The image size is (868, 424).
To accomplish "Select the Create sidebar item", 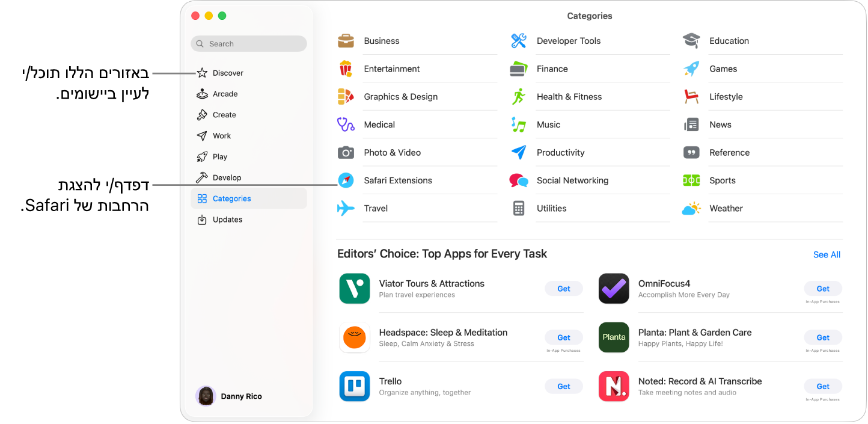I will tap(248, 115).
